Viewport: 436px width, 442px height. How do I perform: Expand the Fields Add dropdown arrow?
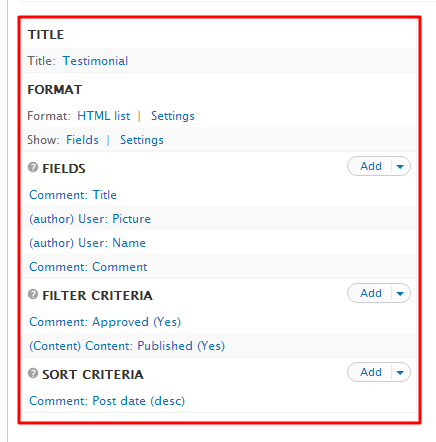point(400,166)
